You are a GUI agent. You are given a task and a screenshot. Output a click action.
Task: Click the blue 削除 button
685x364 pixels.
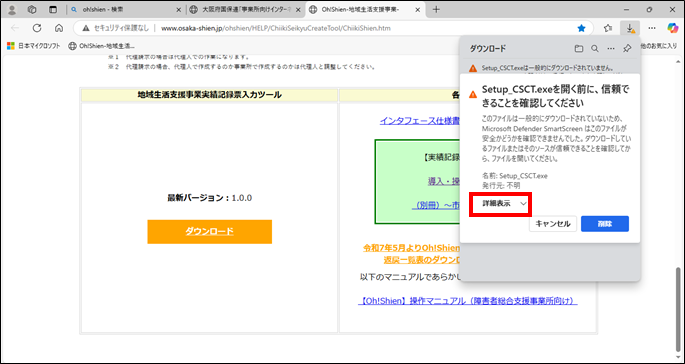[x=605, y=224]
